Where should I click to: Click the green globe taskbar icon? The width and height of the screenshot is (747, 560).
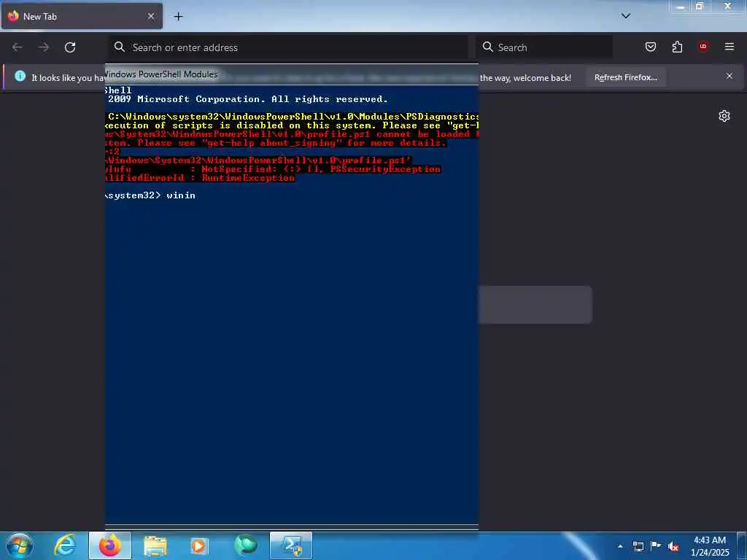coord(245,545)
